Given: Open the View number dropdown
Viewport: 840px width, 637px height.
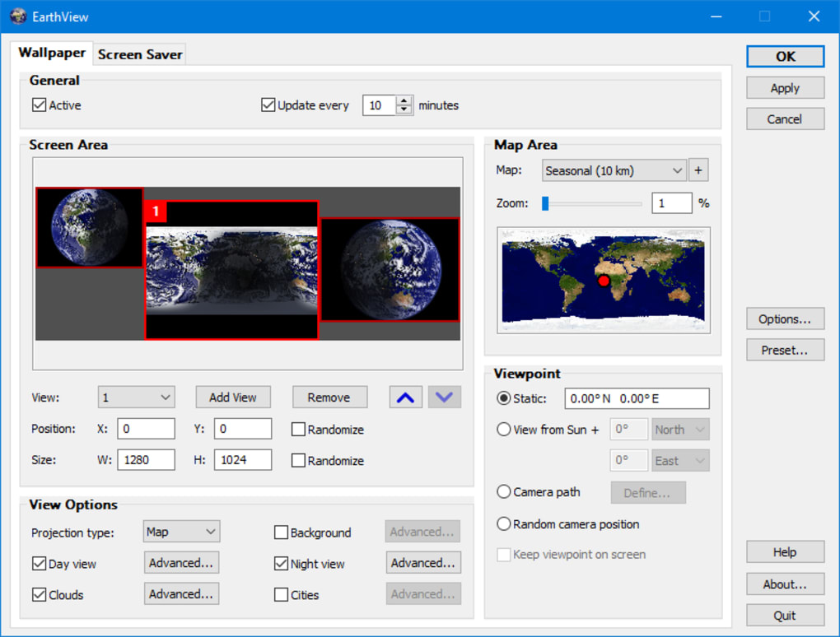Looking at the screenshot, I should pos(136,398).
